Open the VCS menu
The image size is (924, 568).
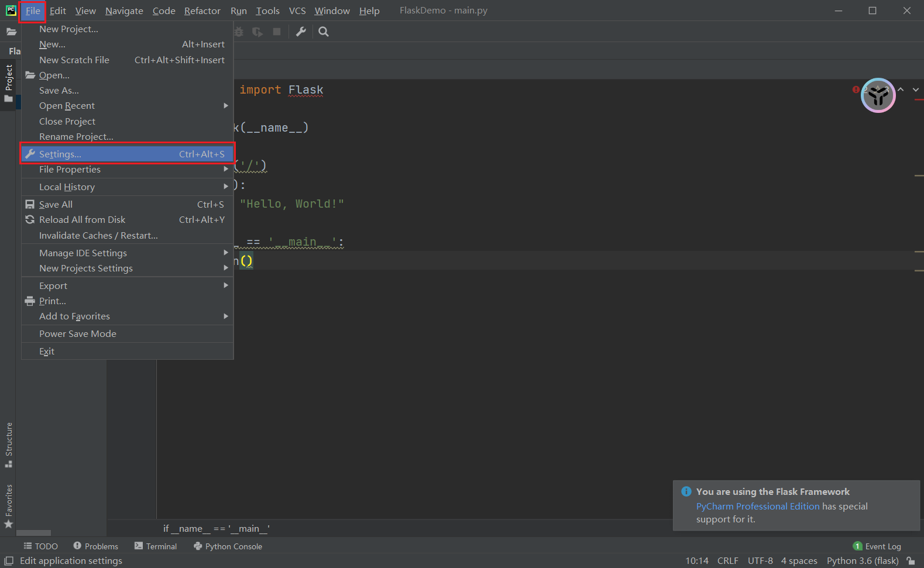point(297,11)
